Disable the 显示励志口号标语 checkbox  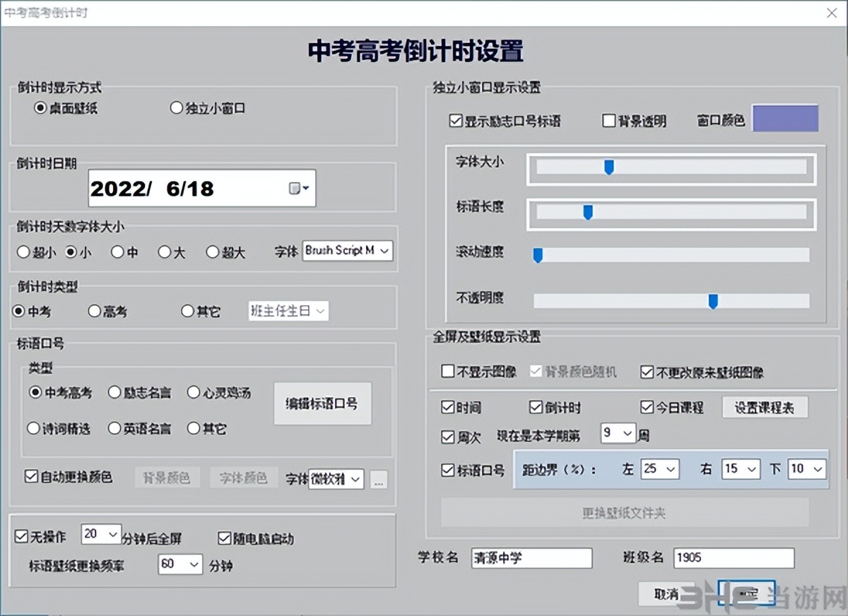(456, 121)
